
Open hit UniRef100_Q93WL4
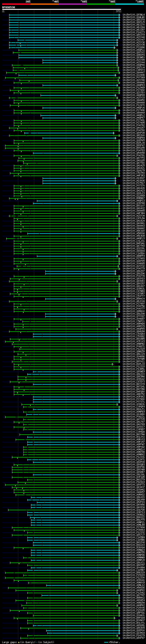tap(133, 15)
